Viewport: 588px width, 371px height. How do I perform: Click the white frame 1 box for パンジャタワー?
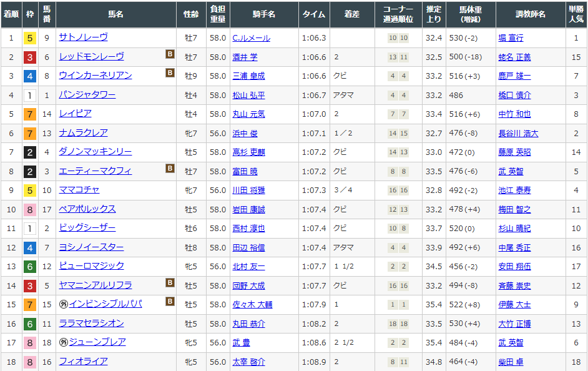(x=29, y=96)
